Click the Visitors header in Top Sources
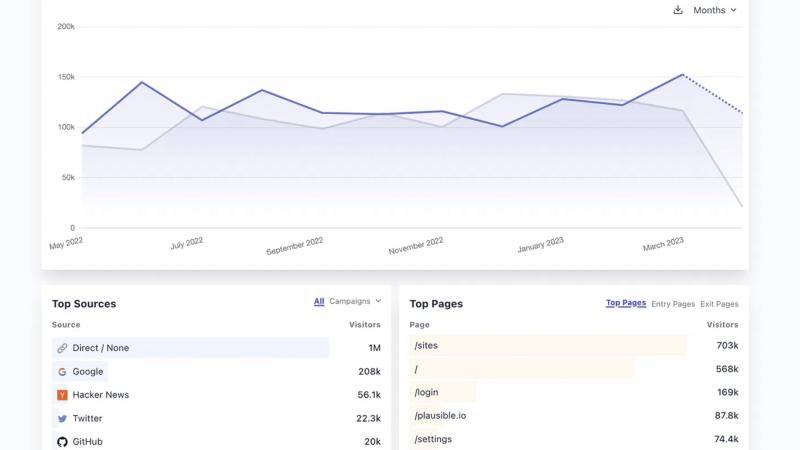 click(365, 324)
